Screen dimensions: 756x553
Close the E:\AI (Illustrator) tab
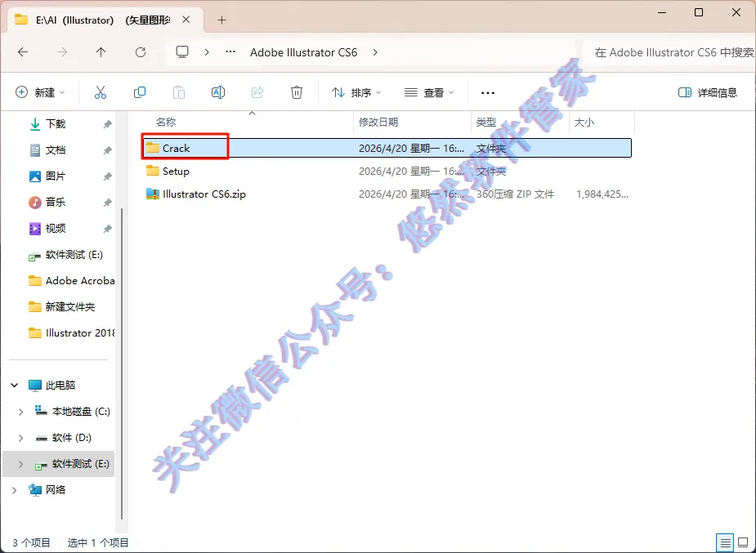(186, 20)
